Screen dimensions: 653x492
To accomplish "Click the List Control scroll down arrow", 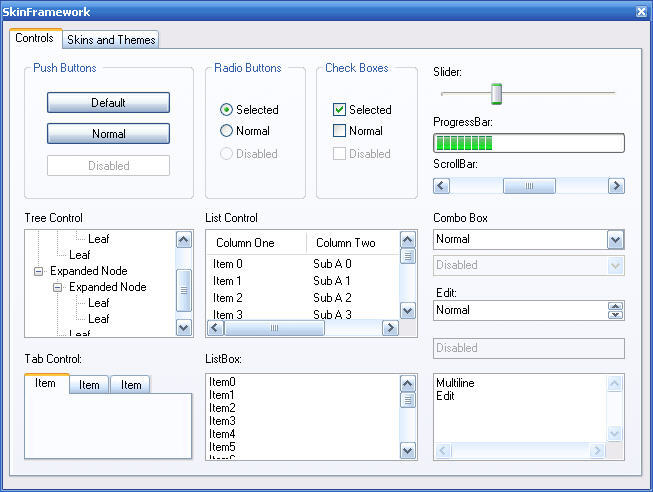I will 408,311.
